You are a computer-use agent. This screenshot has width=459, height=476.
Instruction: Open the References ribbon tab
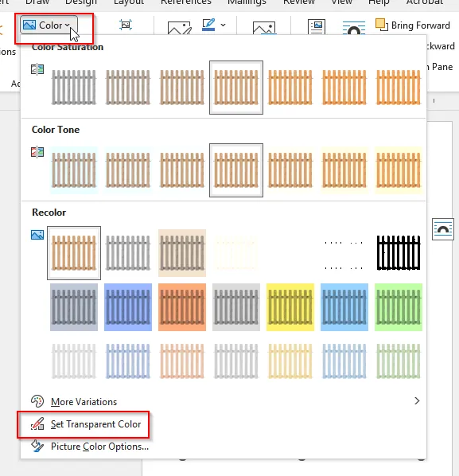tap(186, 2)
